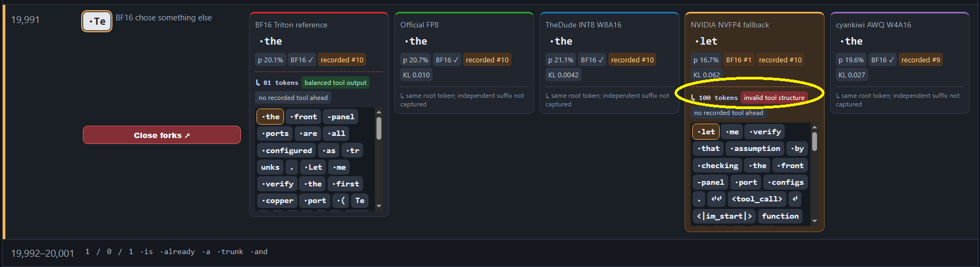Click the balanced tool output badge
The height and width of the screenshot is (267, 980).
pos(335,83)
